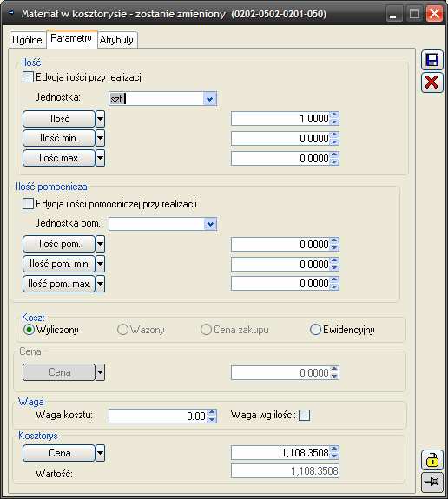Open the Jednostka unit dropdown
Image resolution: width=448 pixels, height=499 pixels.
click(210, 99)
